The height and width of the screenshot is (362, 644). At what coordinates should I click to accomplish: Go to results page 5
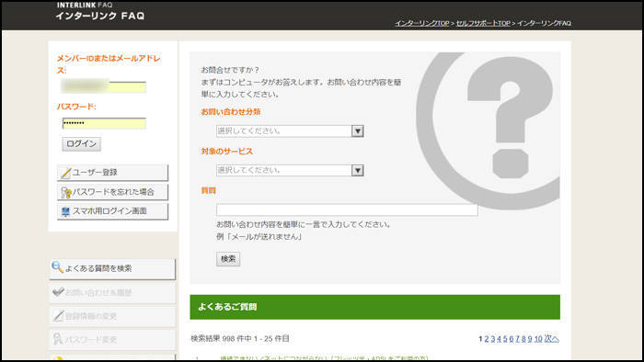pyautogui.click(x=505, y=339)
